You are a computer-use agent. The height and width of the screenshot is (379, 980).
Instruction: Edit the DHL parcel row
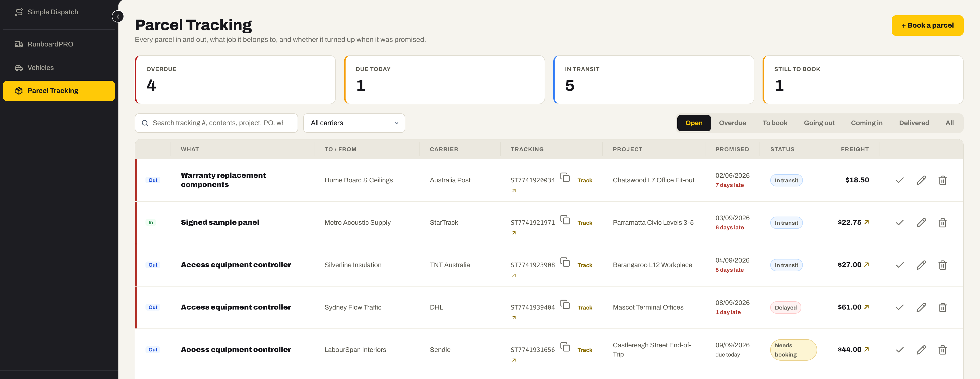point(921,307)
